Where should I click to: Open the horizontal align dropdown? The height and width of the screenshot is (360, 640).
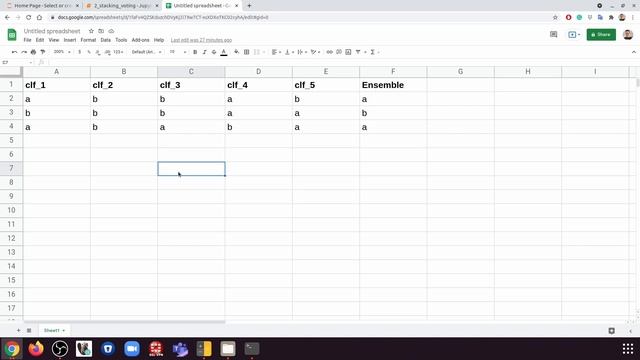(x=276, y=52)
